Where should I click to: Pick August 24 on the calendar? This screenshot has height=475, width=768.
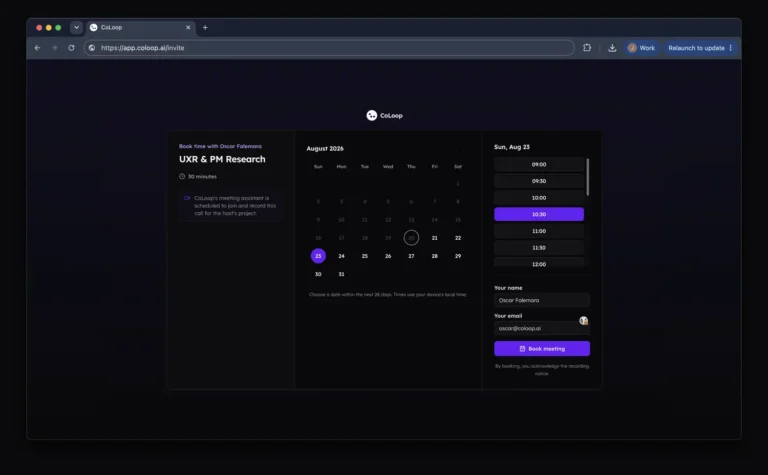coord(341,256)
